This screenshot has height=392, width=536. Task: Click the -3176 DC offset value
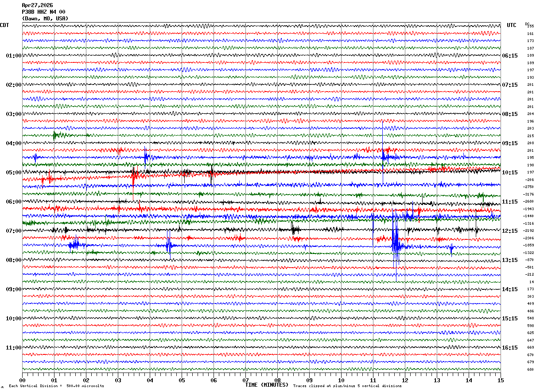pyautogui.click(x=529, y=194)
